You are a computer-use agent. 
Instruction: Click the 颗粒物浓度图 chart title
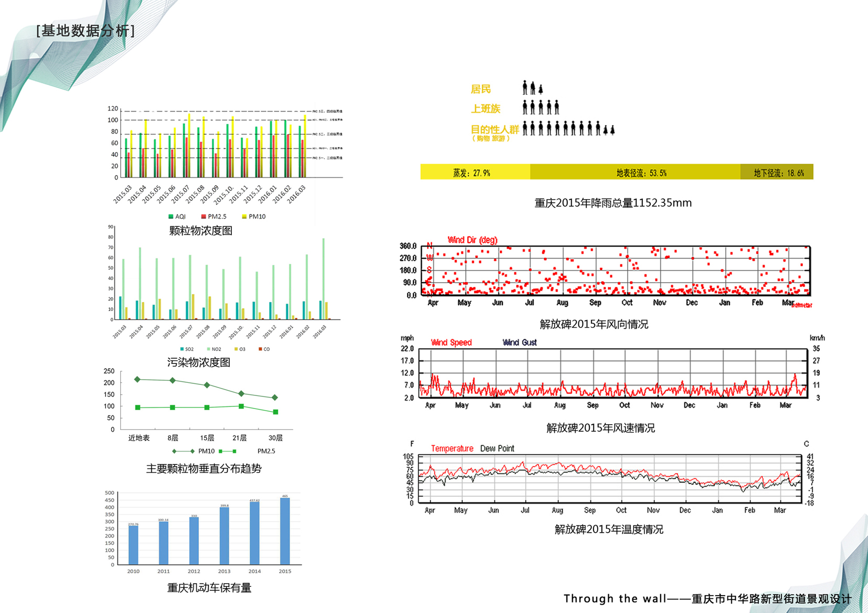pyautogui.click(x=200, y=231)
